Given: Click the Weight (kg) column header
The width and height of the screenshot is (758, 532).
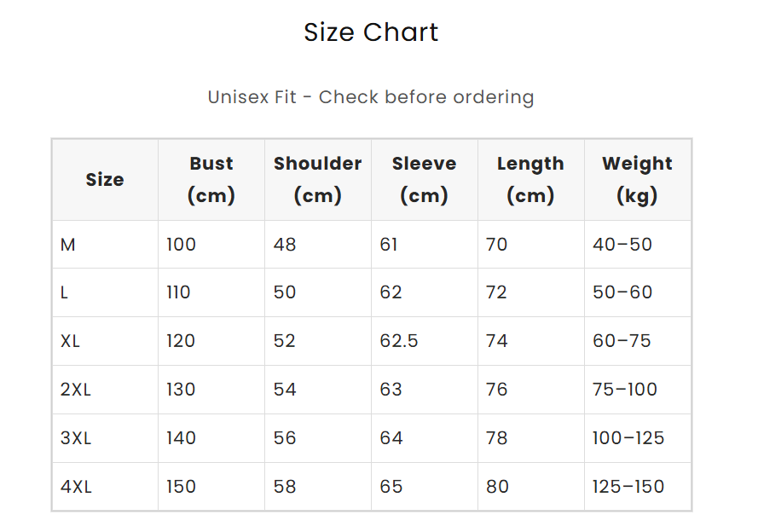Looking at the screenshot, I should click(637, 180).
